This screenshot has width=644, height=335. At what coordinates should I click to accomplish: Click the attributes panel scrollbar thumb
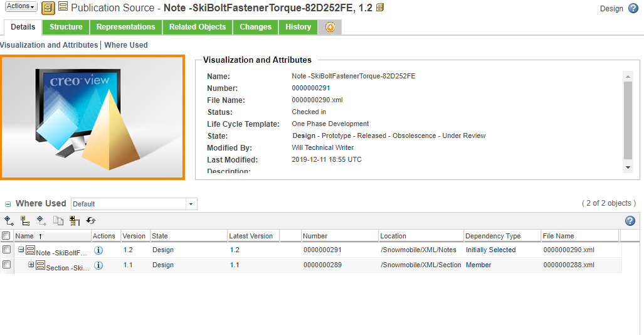click(x=628, y=120)
